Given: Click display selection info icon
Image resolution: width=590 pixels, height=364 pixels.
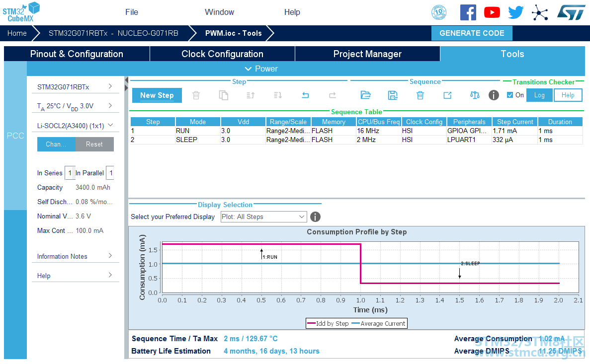Looking at the screenshot, I should [x=315, y=217].
